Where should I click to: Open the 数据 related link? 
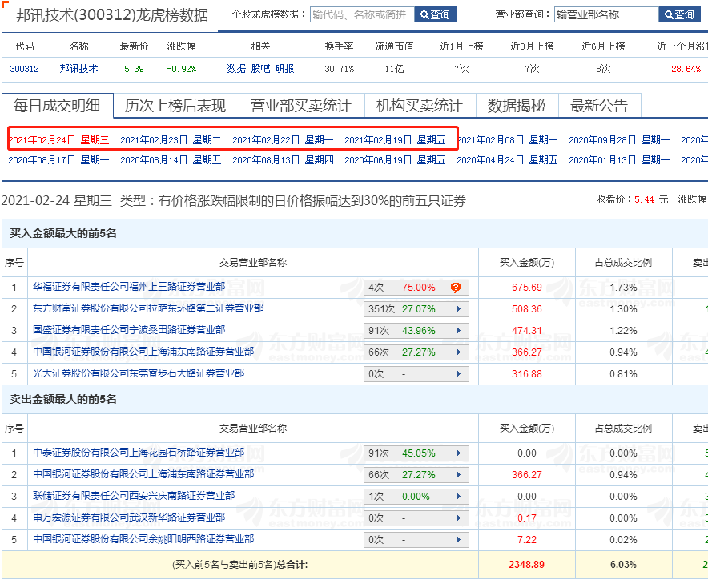click(236, 69)
